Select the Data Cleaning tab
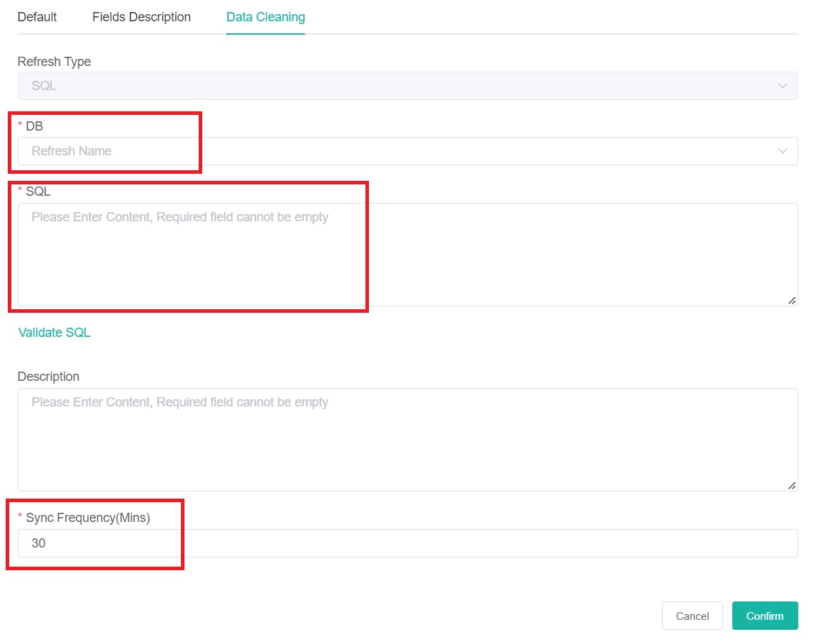 pos(265,17)
